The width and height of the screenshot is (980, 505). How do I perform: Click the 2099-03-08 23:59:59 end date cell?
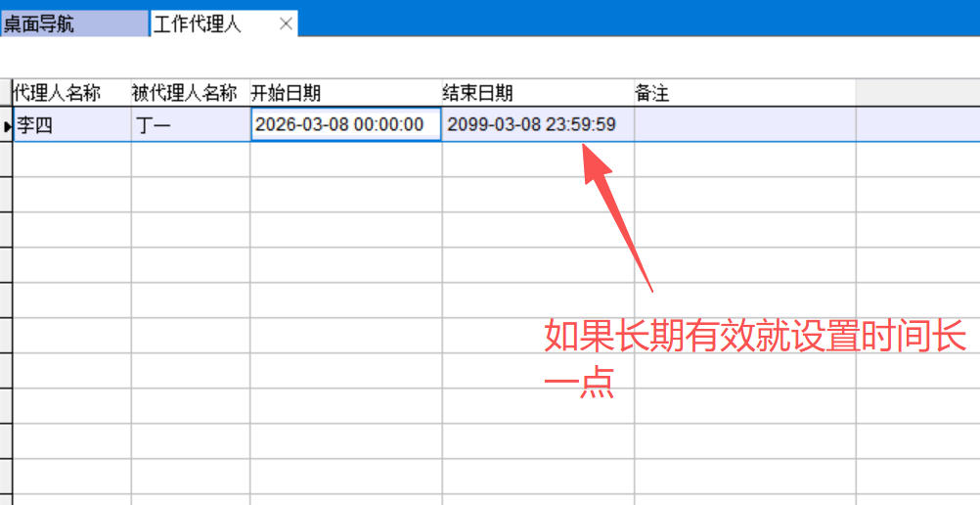click(x=537, y=125)
